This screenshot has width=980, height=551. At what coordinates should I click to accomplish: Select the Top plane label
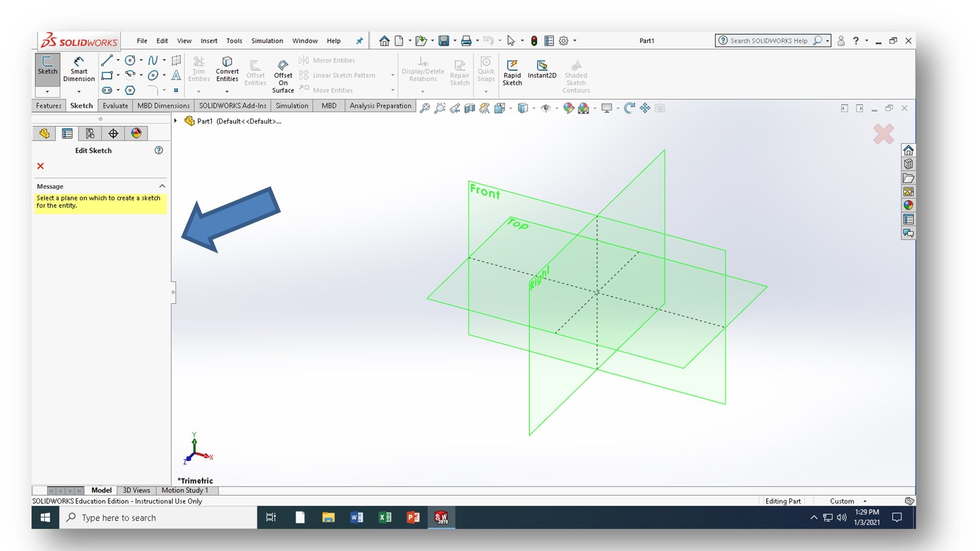tap(517, 223)
